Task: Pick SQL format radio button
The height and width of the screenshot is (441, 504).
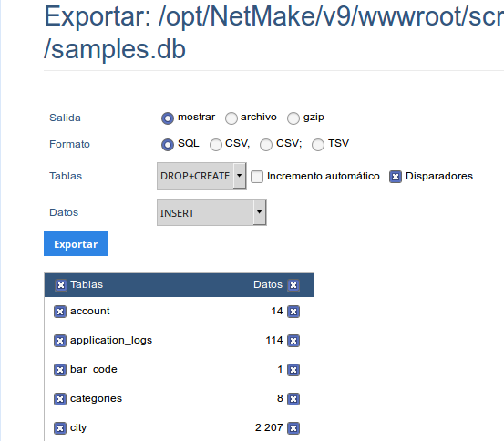Action: click(x=168, y=145)
